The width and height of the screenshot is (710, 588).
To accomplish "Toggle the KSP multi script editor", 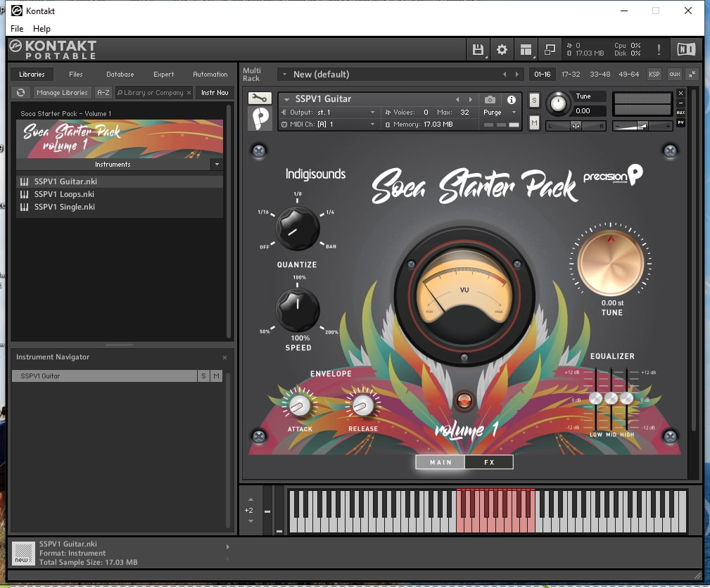I will (654, 75).
